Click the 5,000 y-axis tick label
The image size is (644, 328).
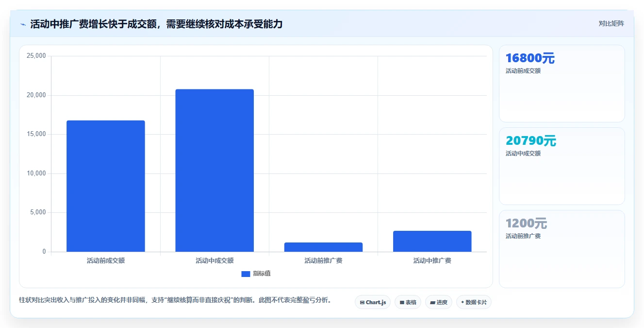click(37, 212)
